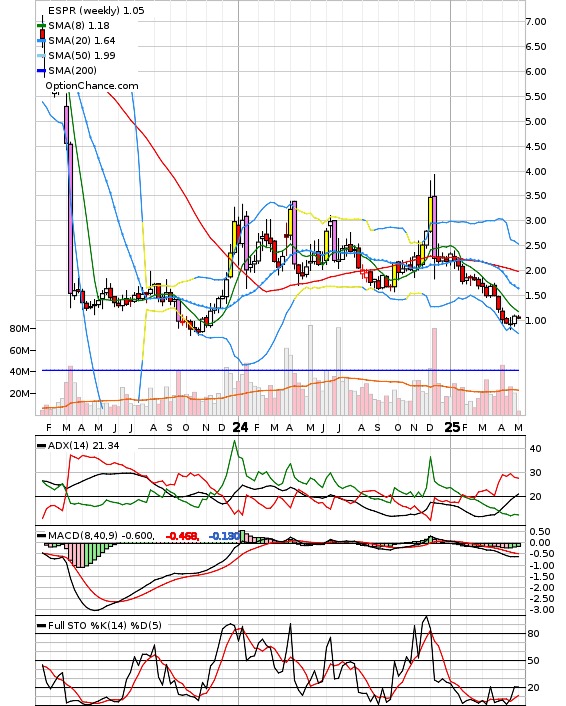Click the 6.50 price axis label
566x706 pixels.
click(536, 47)
